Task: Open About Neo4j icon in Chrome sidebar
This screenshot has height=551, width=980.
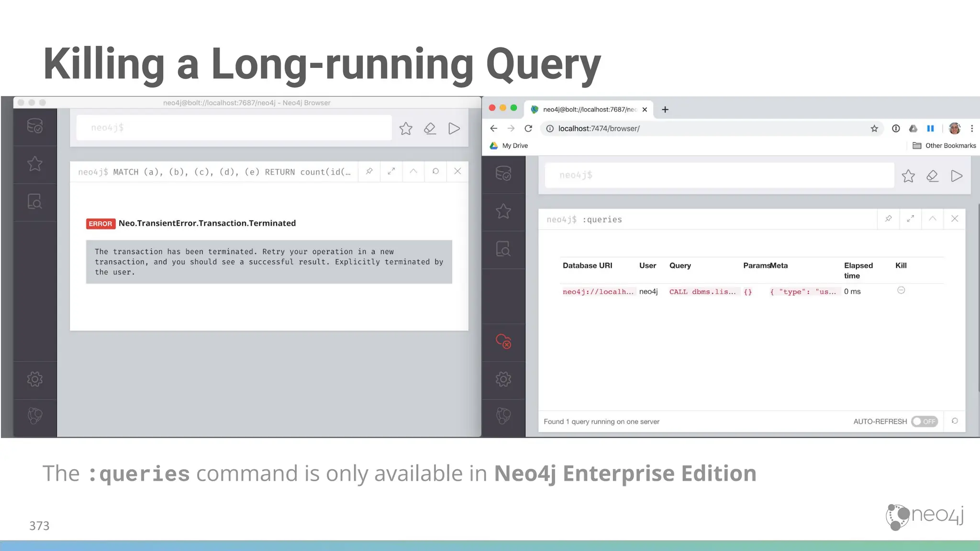Action: click(x=503, y=416)
